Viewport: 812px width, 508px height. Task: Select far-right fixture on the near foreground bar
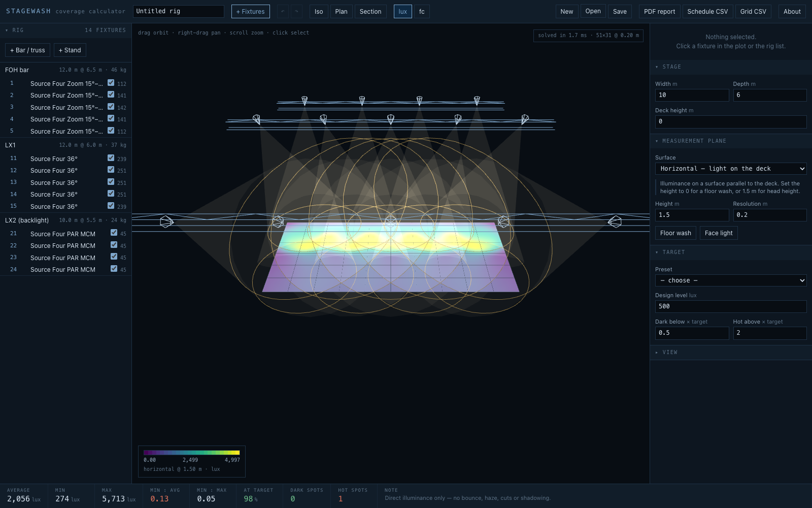[615, 222]
